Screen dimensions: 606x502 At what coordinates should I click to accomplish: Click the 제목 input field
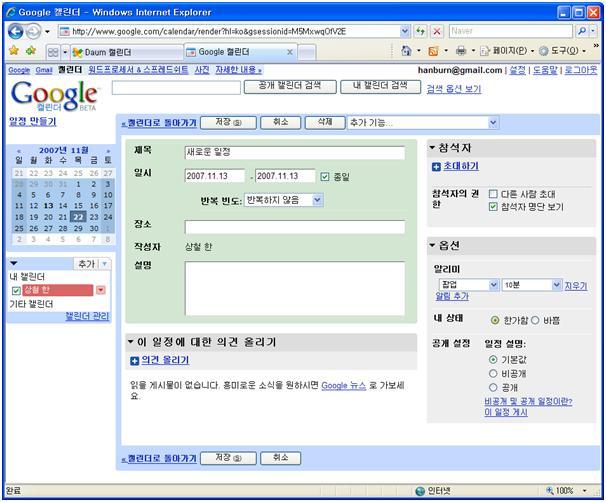294,153
